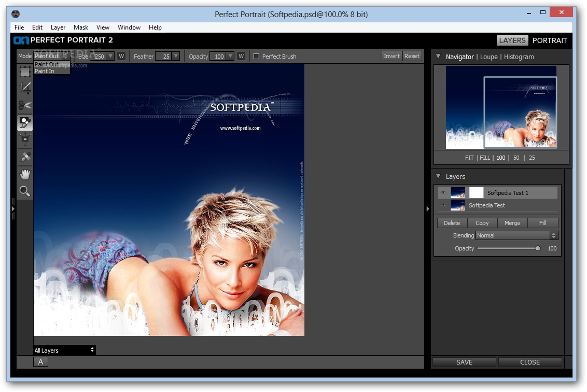Select the scissors Trim tool
This screenshot has height=392, width=587.
(25, 106)
